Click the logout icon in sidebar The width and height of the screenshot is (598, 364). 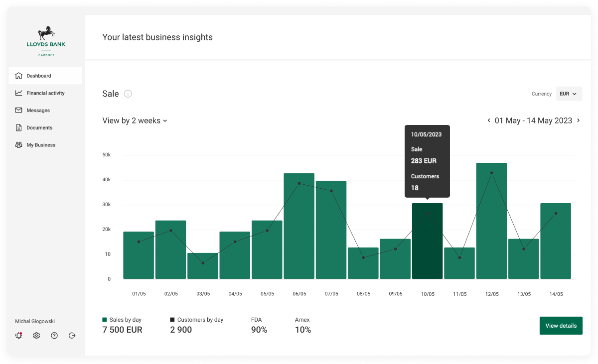[72, 336]
